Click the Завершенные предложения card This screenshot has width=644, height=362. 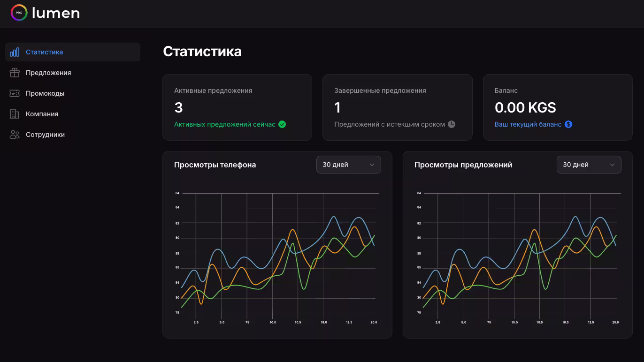click(x=398, y=107)
